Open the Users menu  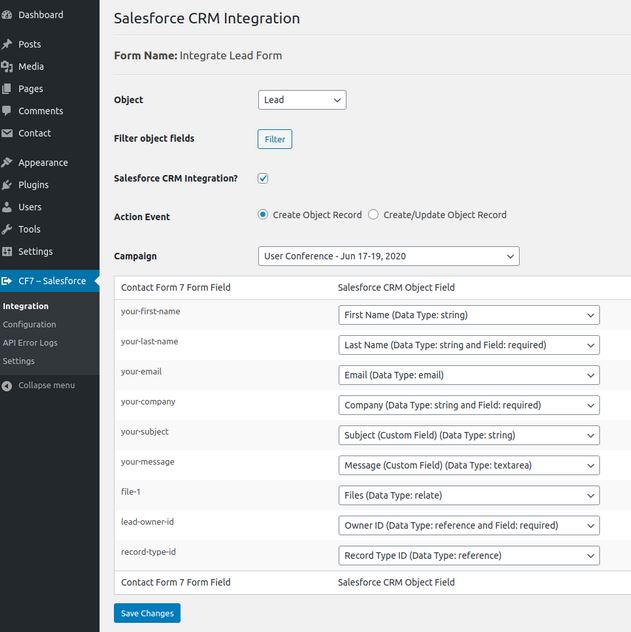(30, 207)
